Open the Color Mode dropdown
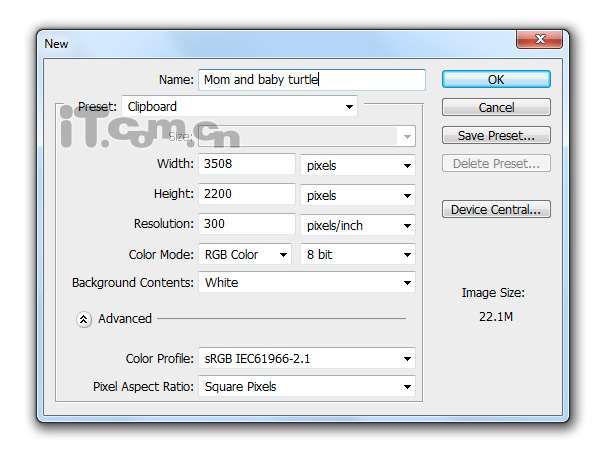This screenshot has height=450, width=600. (245, 255)
